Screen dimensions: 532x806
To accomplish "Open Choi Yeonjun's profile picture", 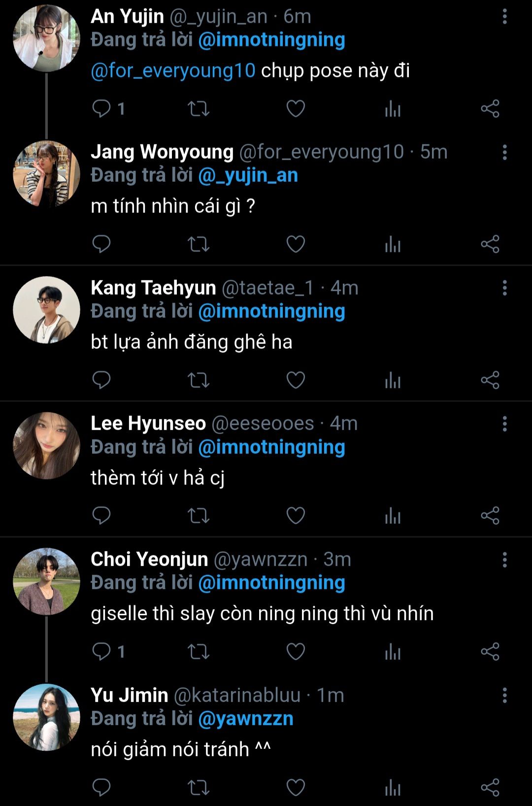I will click(x=46, y=581).
